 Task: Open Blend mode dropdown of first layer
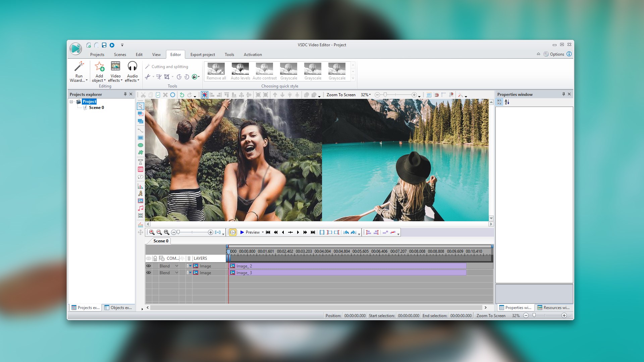tap(177, 266)
